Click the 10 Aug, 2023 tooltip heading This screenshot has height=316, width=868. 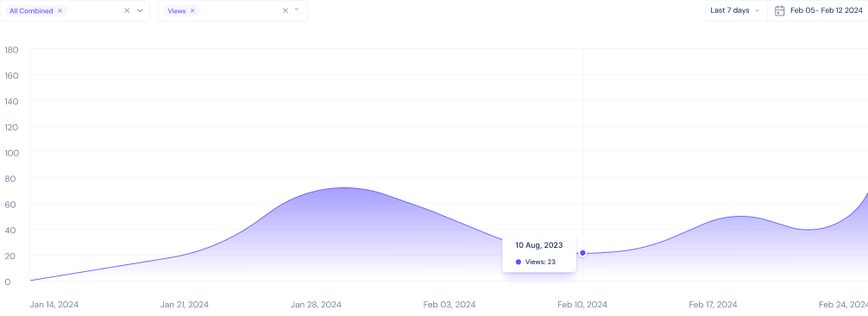click(539, 245)
